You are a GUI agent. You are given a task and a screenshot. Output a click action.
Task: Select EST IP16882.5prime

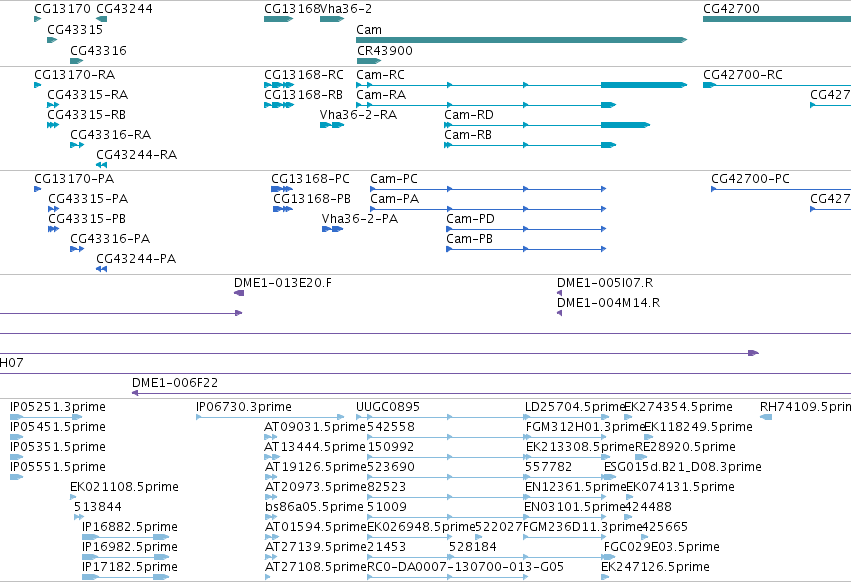click(130, 527)
